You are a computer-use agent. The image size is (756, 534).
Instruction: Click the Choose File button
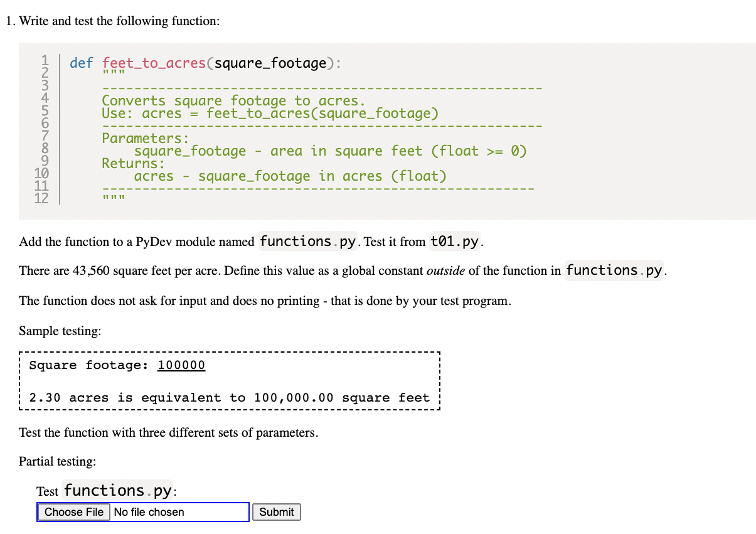coord(73,512)
